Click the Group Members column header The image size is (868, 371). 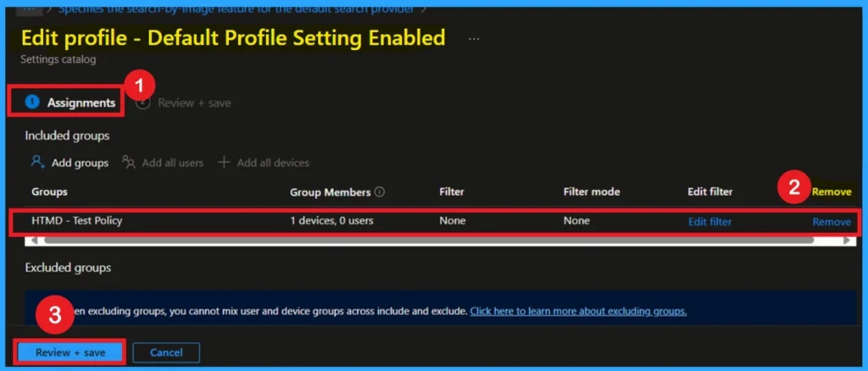pyautogui.click(x=331, y=192)
